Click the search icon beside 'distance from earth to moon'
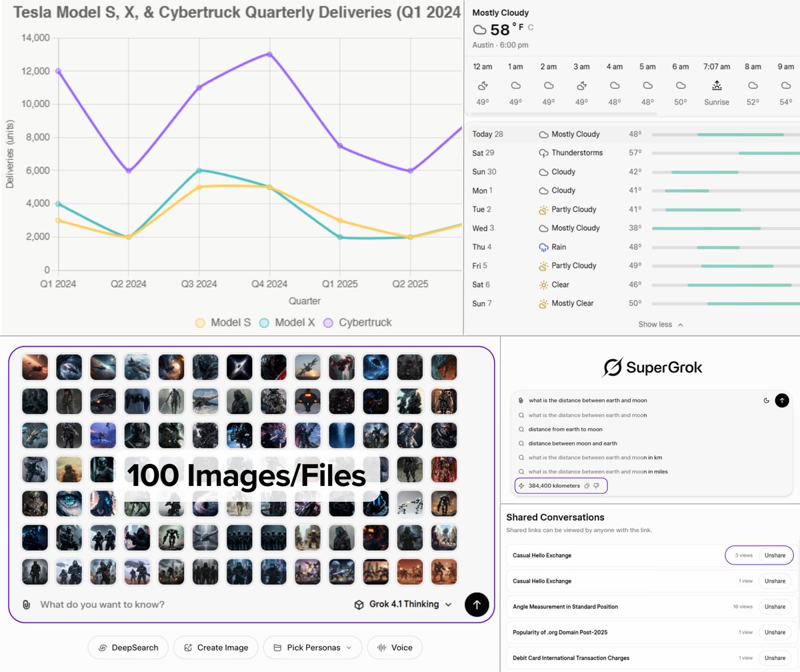800x672 pixels. click(x=521, y=429)
